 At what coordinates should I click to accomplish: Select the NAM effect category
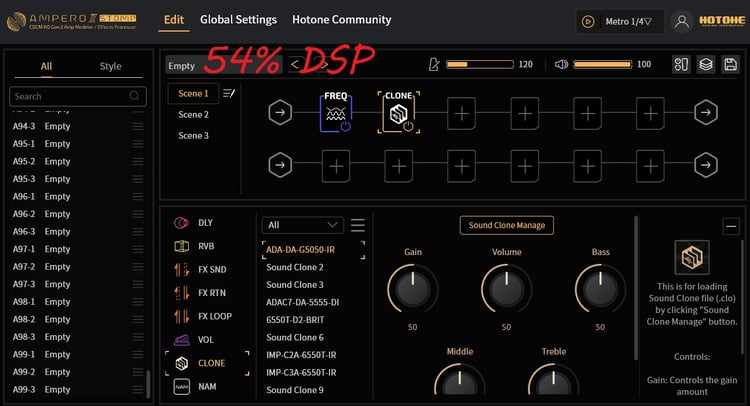click(x=207, y=386)
